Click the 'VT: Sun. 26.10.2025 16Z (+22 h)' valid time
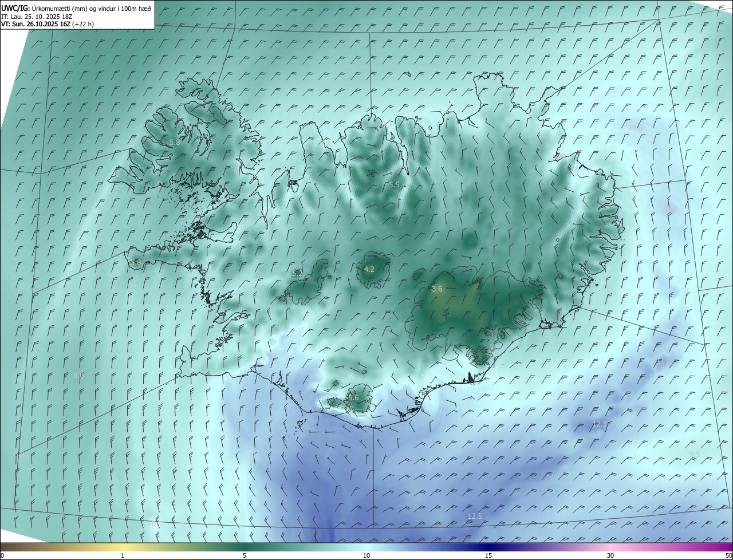This screenshot has height=560, width=733. 48,24
